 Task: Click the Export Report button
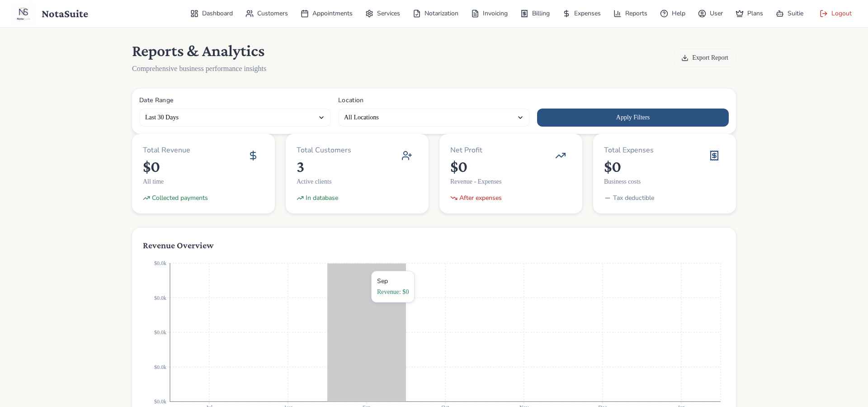tap(705, 58)
